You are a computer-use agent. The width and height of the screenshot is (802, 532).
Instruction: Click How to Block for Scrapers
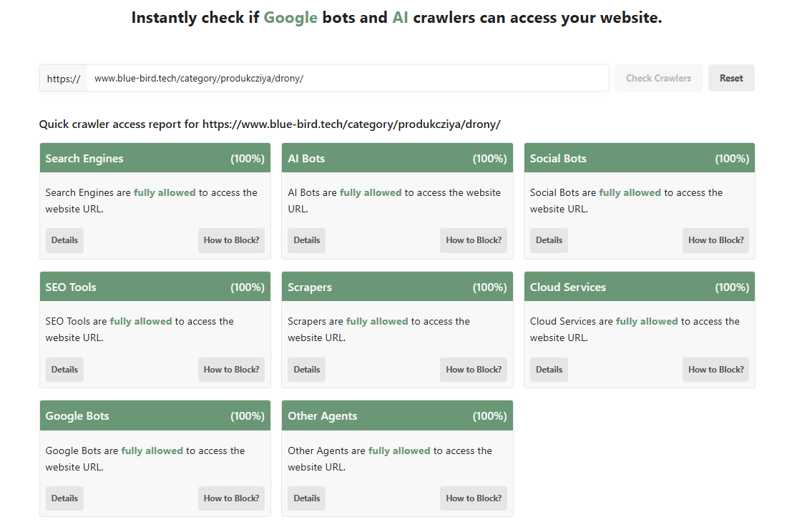[474, 370]
